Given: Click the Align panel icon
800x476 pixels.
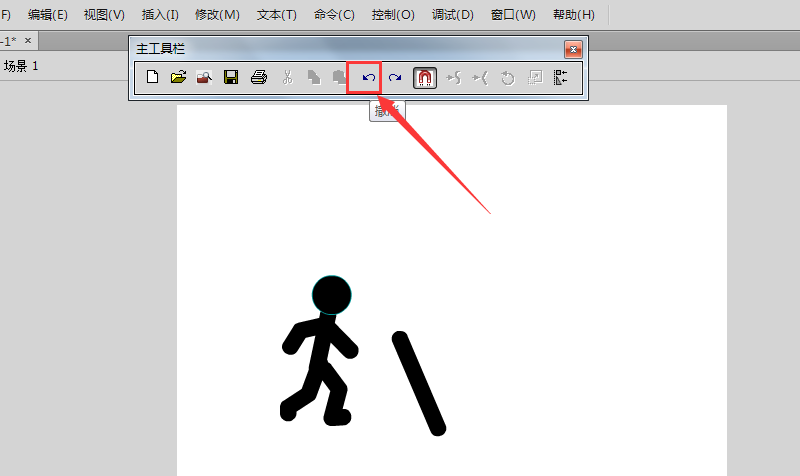Looking at the screenshot, I should [561, 78].
